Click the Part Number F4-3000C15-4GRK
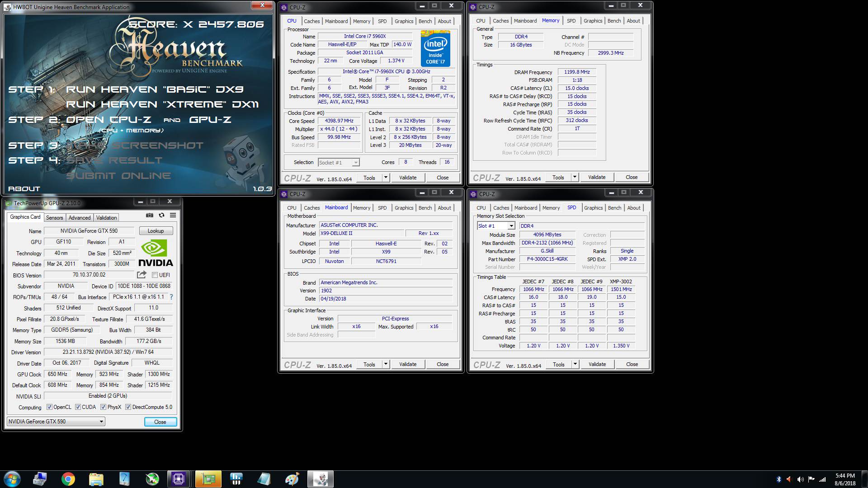The height and width of the screenshot is (488, 868). pyautogui.click(x=547, y=259)
